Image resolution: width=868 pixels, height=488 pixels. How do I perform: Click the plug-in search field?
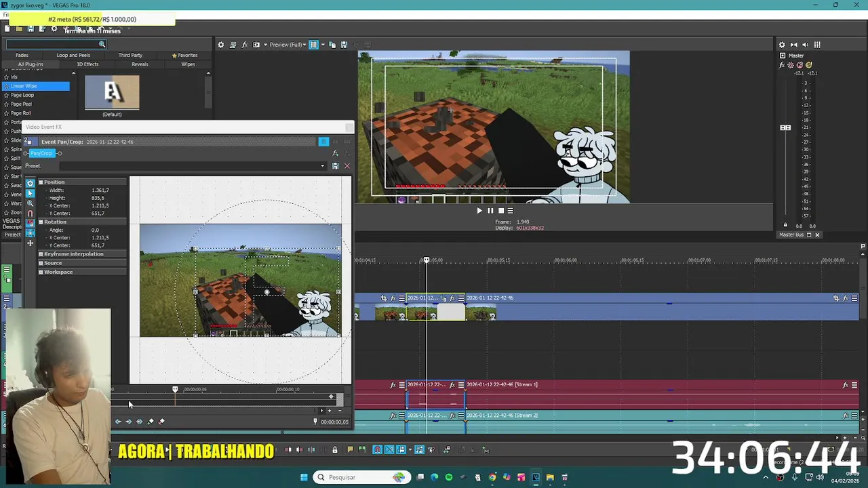click(56, 45)
